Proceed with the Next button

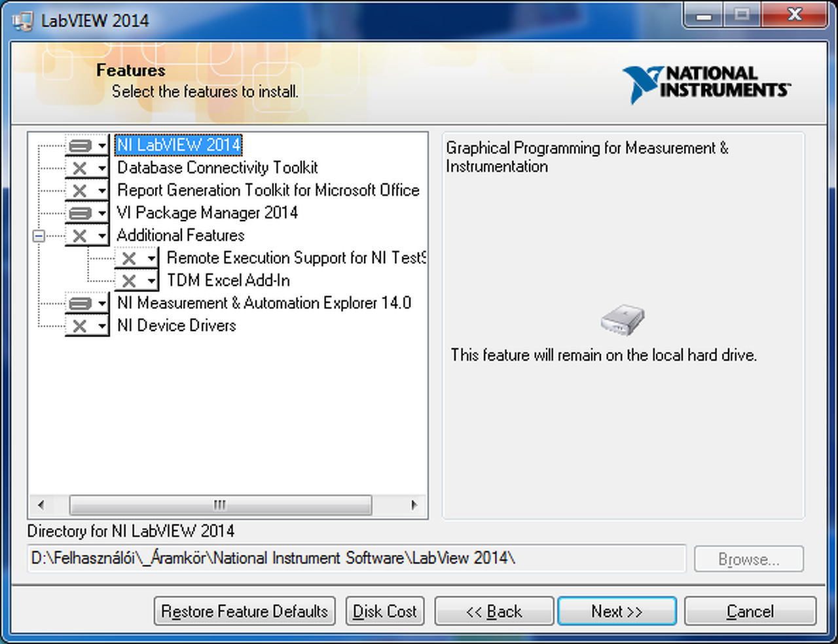(x=617, y=611)
